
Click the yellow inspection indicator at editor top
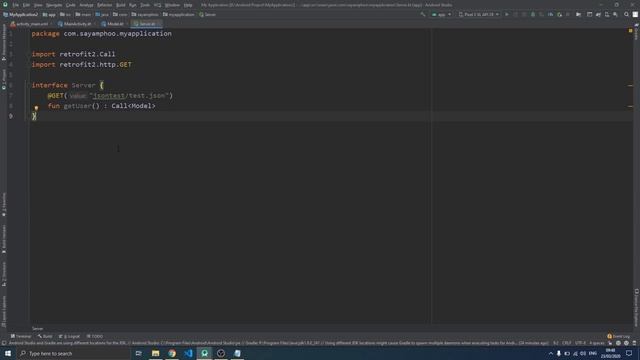click(630, 31)
